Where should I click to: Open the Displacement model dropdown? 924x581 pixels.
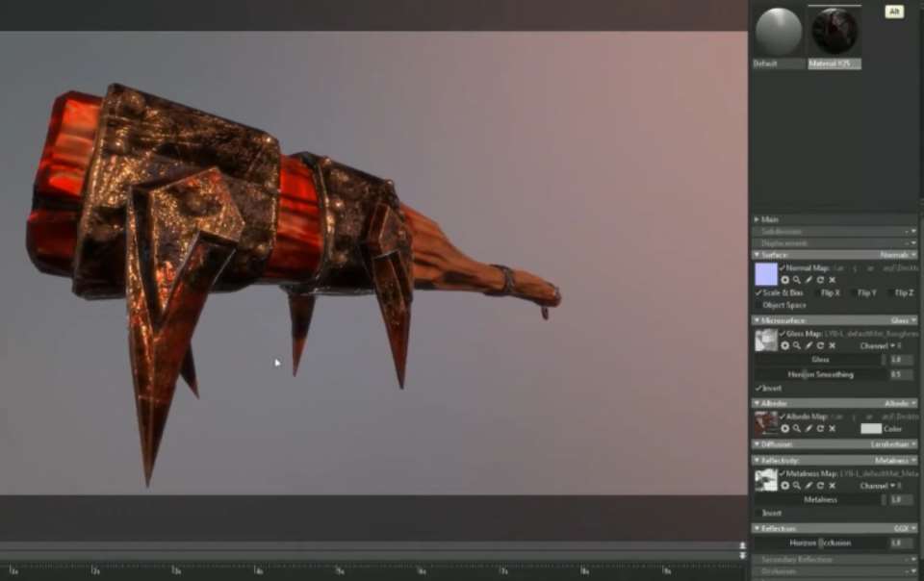pyautogui.click(x=911, y=243)
